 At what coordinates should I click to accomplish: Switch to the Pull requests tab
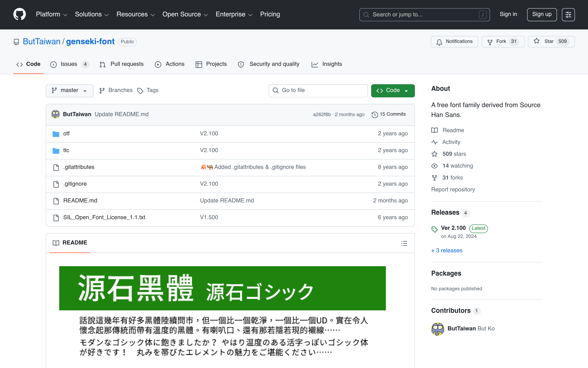tap(121, 64)
